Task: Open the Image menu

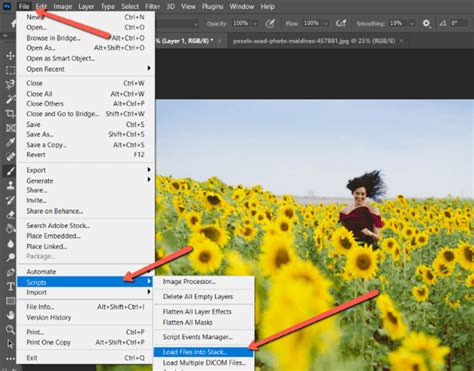Action: [63, 6]
